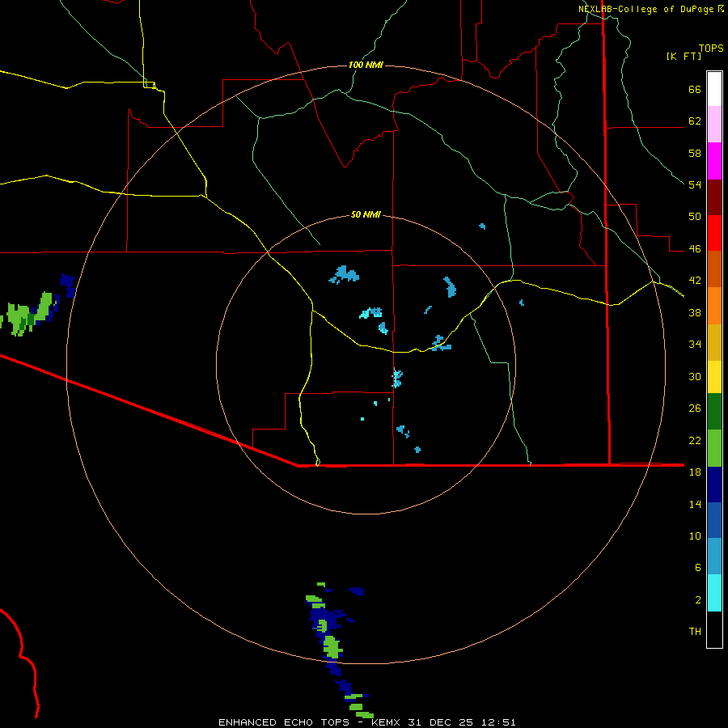Click the "14" legend value
The height and width of the screenshot is (728, 728).
695,504
